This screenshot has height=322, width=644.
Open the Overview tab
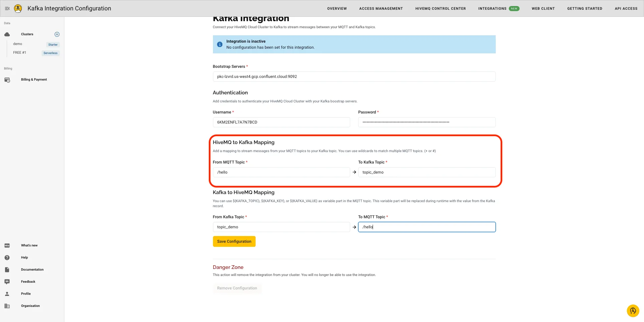click(x=337, y=9)
